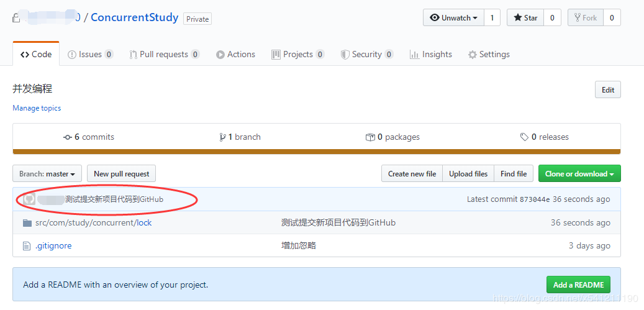Click Find file button
This screenshot has width=644, height=310.
[x=514, y=174]
